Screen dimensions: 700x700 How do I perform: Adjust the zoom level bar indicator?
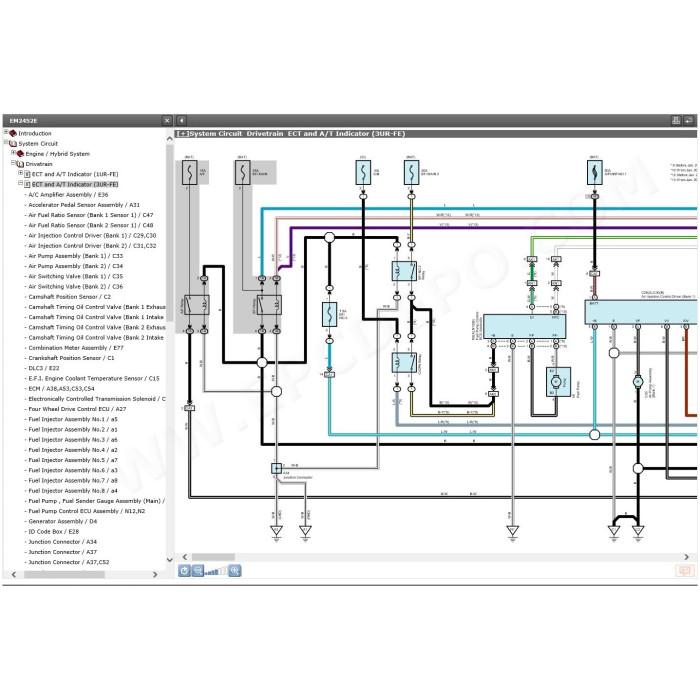pos(216,571)
